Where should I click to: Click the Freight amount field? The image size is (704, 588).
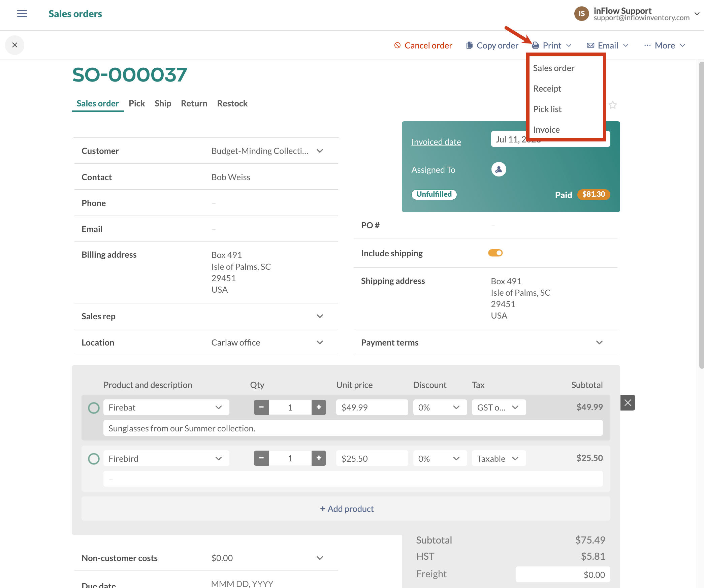tap(563, 575)
